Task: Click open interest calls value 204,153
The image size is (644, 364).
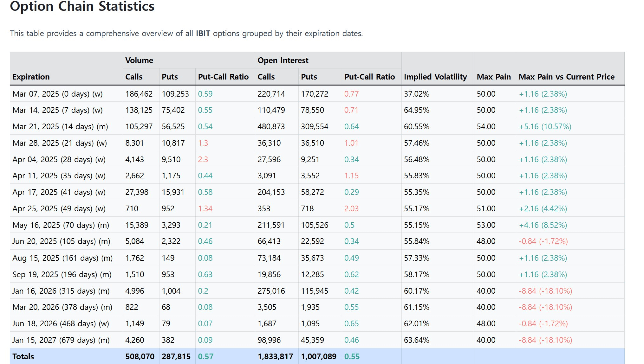Action: [271, 192]
